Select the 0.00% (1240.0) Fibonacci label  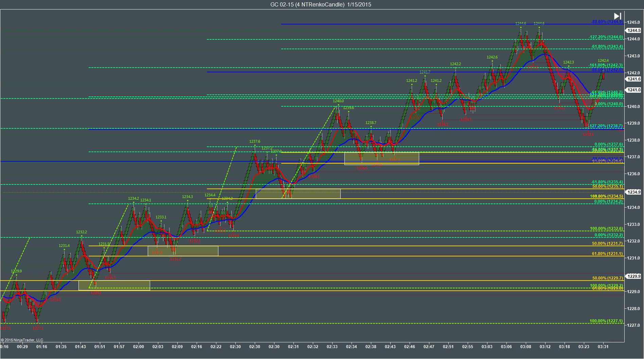(x=609, y=104)
